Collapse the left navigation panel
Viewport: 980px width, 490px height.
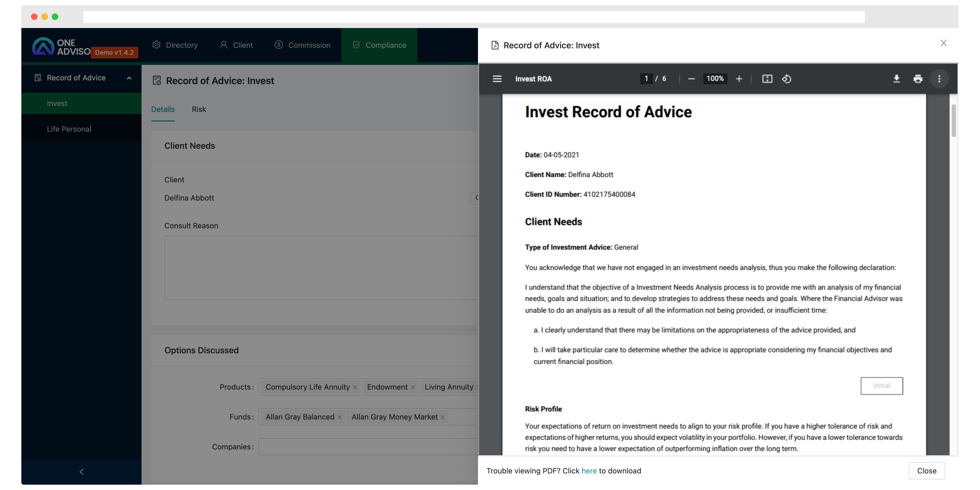click(81, 472)
